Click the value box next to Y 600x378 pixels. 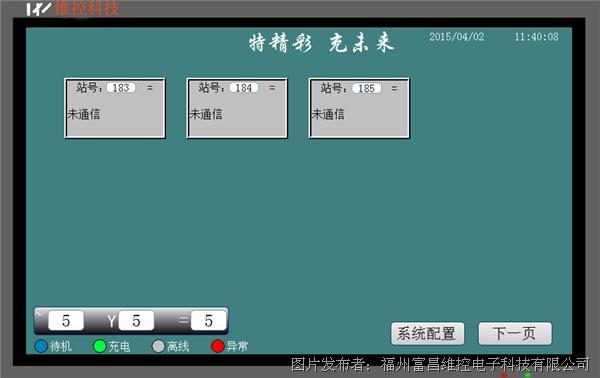pos(136,321)
